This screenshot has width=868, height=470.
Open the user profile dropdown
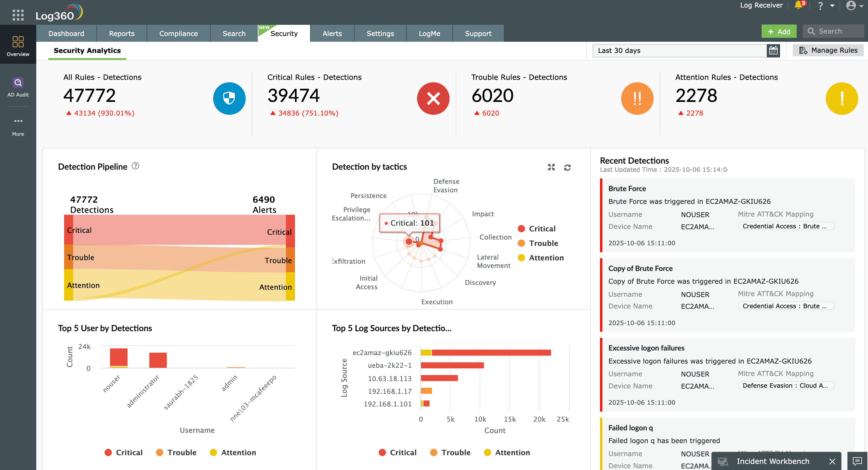(853, 6)
